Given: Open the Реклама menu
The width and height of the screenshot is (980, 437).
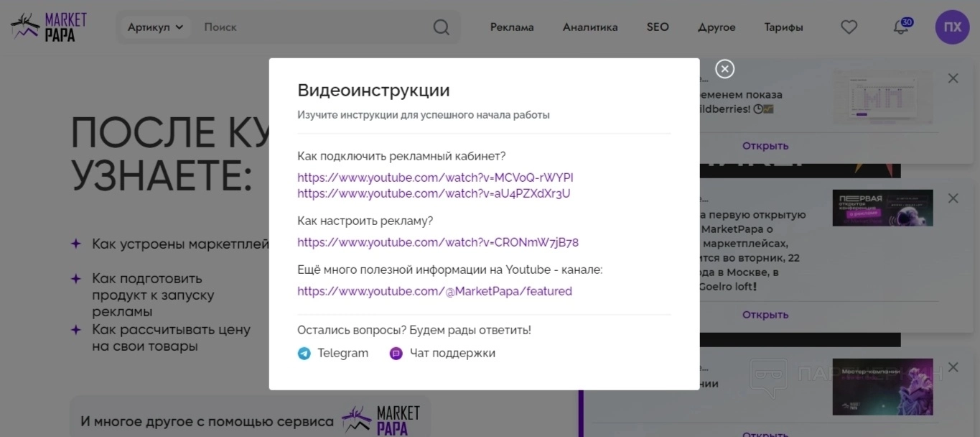Looking at the screenshot, I should click(512, 27).
